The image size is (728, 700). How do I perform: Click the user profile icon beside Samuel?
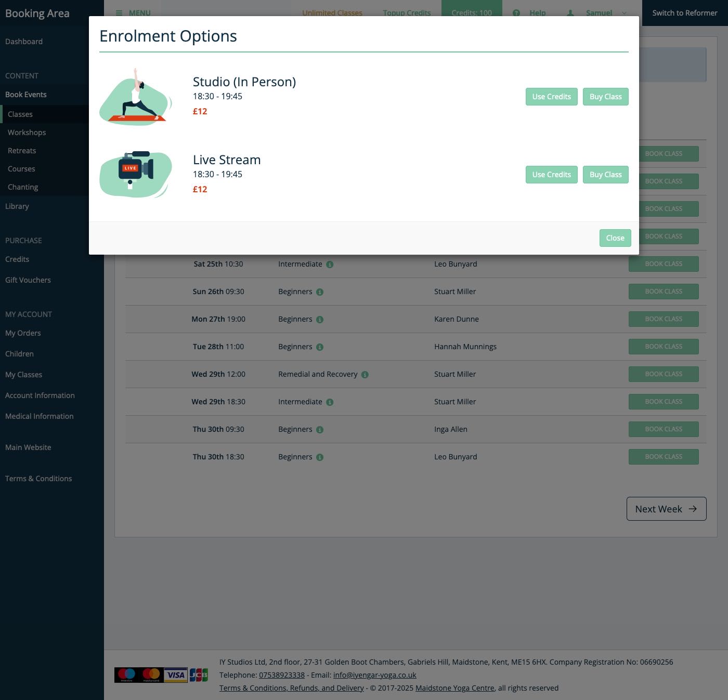click(570, 13)
